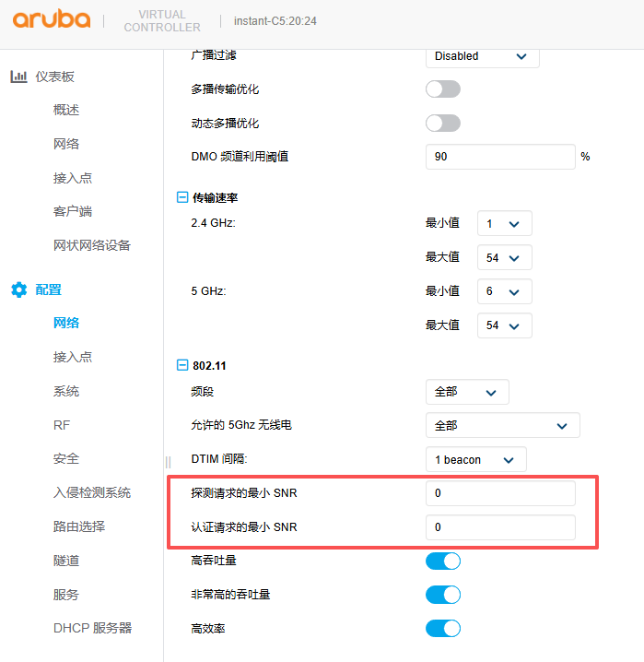Open DTIM 间隔 beacon dropdown
This screenshot has width=644, height=662.
475,460
